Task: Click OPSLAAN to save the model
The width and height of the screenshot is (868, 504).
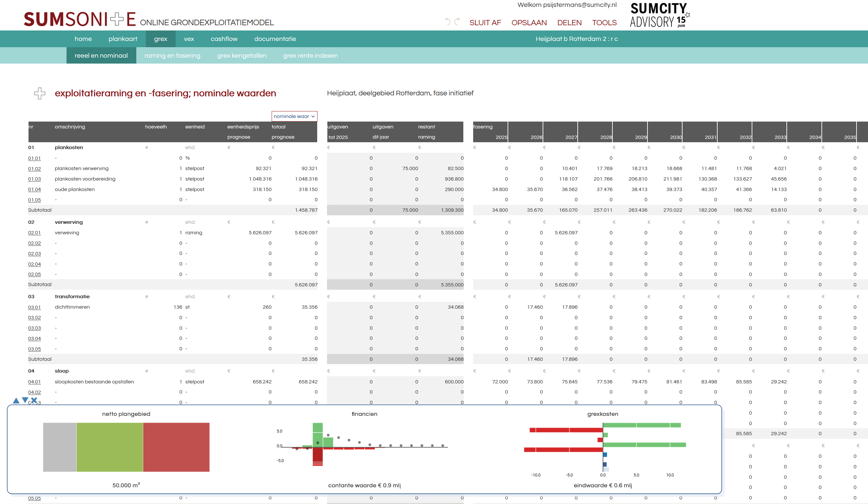Action: coord(529,23)
